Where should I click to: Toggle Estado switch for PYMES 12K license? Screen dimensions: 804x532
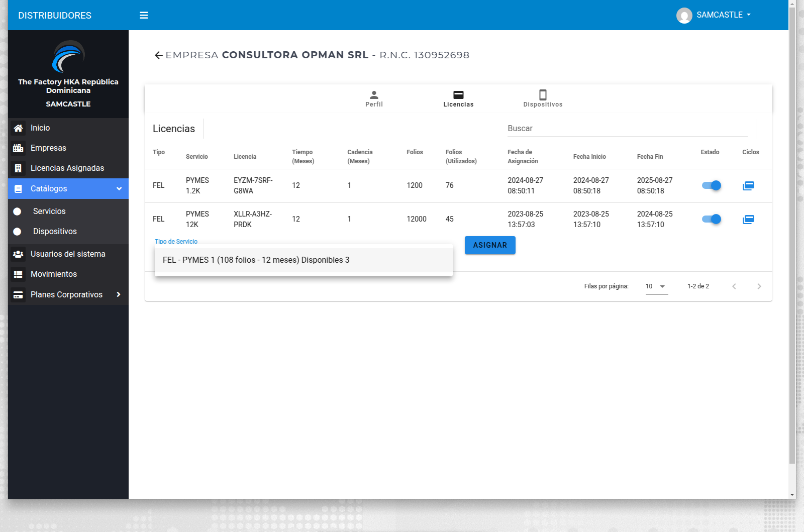(711, 219)
